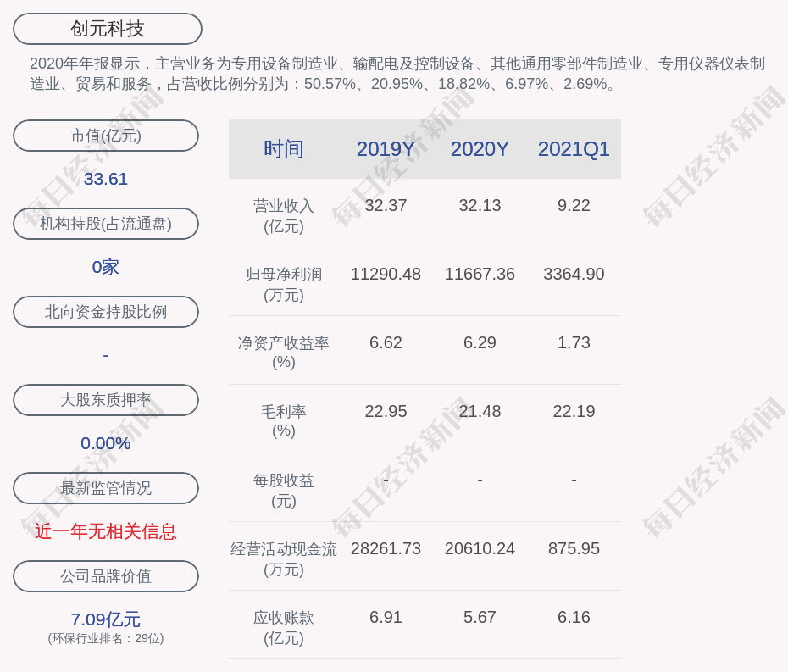Click the 营业收入(亿元) row label
The height and width of the screenshot is (672, 788).
[x=284, y=216]
